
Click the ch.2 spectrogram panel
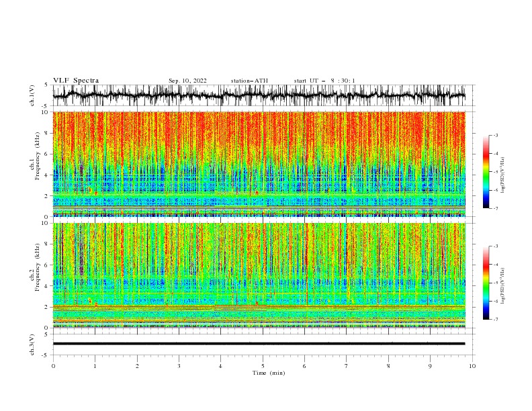259,275
